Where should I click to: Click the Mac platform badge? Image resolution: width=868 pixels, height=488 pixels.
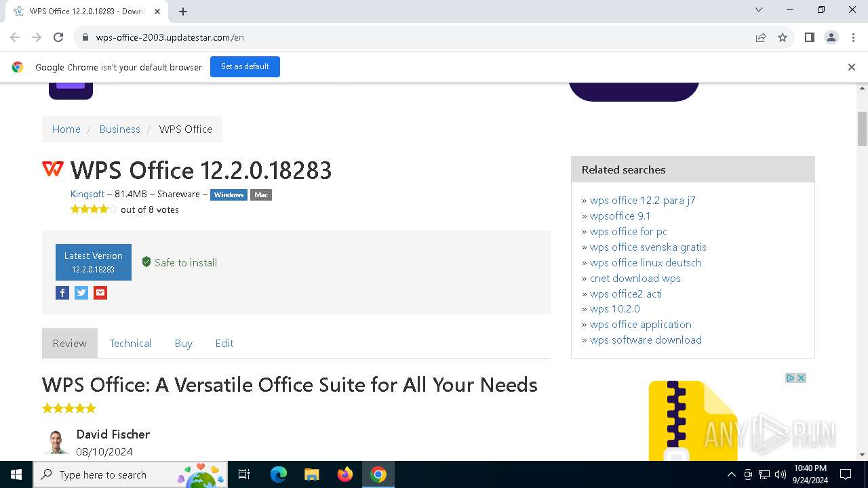click(x=261, y=195)
